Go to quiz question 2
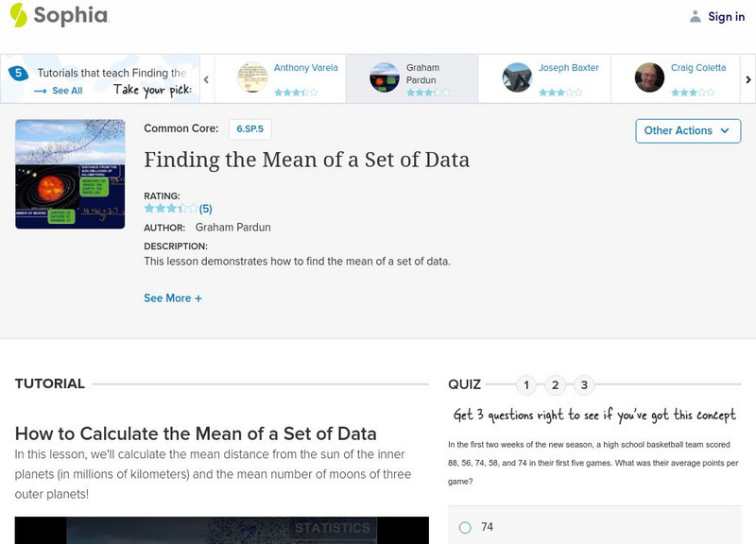The width and height of the screenshot is (756, 544). point(556,384)
